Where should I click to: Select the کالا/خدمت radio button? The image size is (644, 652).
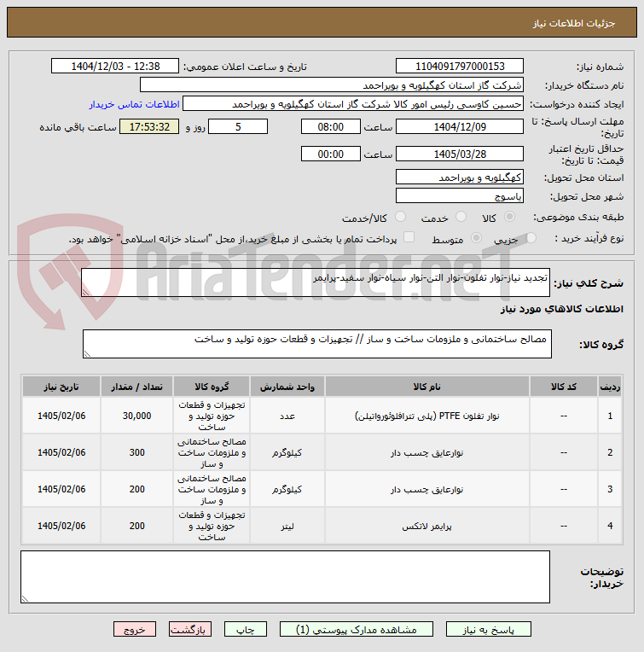coord(401,217)
